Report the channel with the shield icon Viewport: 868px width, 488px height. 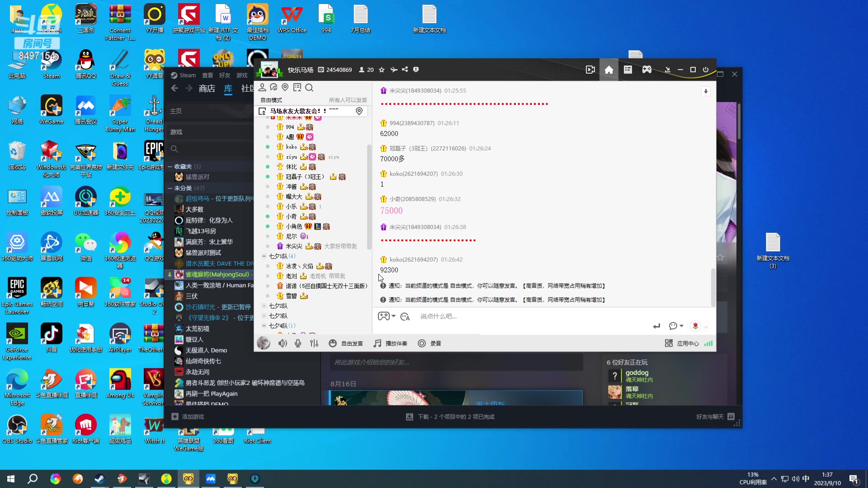416,70
